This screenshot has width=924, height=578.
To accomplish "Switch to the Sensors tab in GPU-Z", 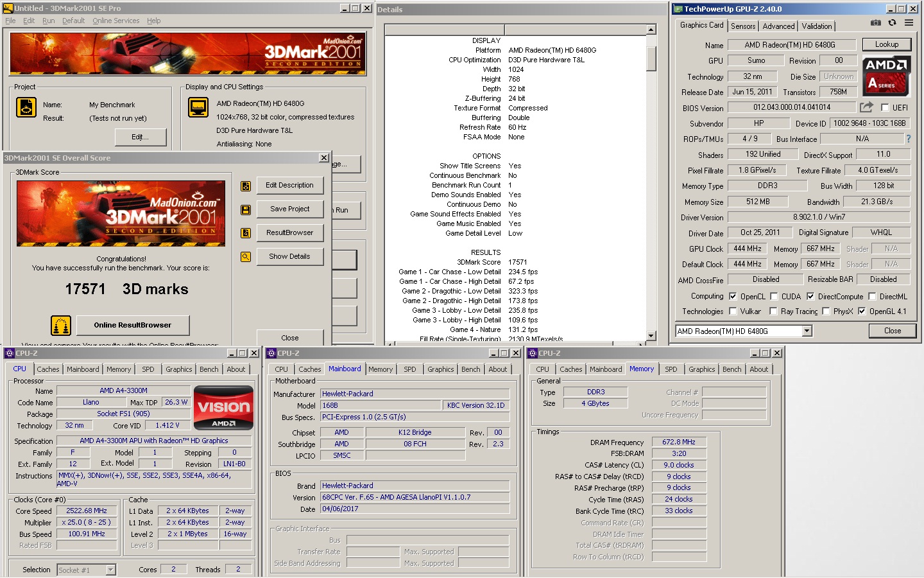I will [x=743, y=26].
